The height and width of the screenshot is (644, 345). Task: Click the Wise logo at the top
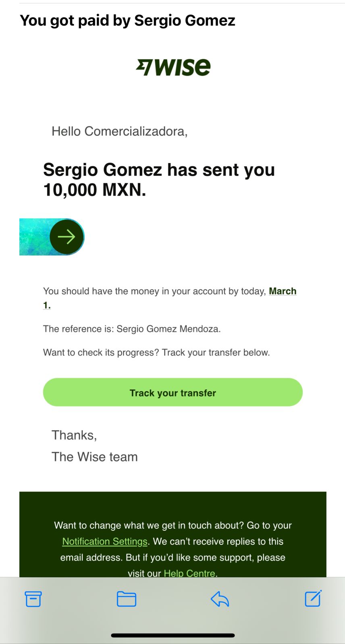click(x=173, y=67)
